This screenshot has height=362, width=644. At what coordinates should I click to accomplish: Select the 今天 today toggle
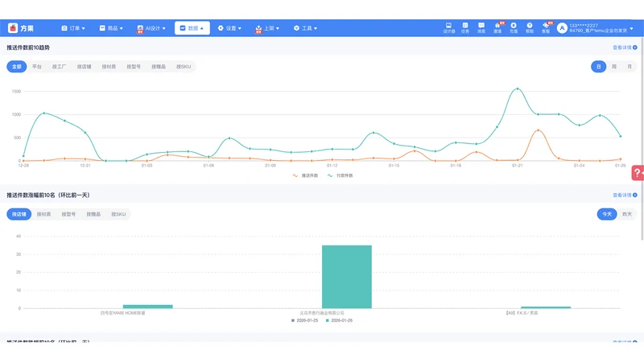[x=607, y=214]
